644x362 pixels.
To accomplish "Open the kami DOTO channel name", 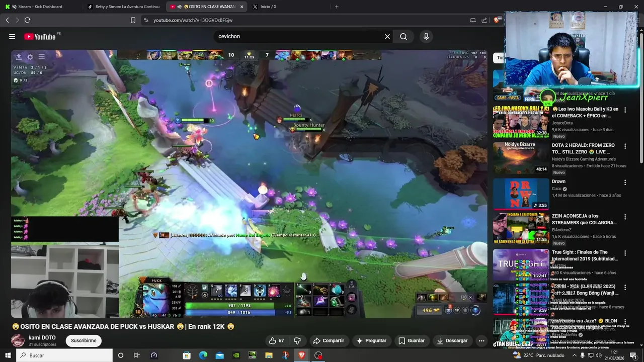I will (x=42, y=337).
